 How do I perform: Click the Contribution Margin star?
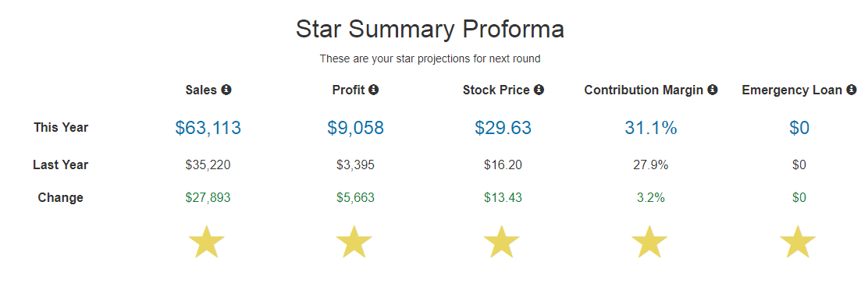pos(650,242)
